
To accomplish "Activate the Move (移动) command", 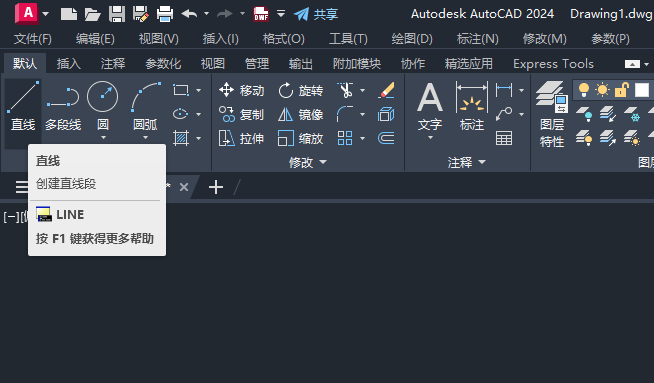I will (x=241, y=90).
